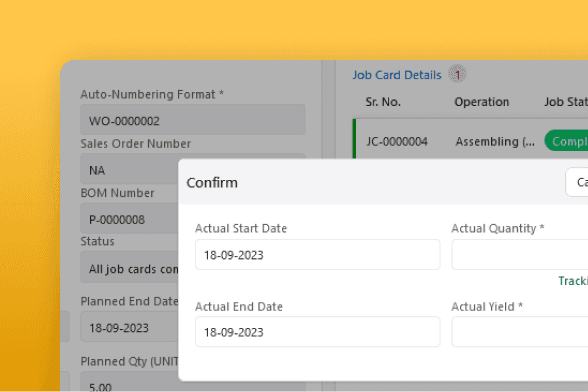The image size is (588, 392).
Task: Open the Tracking link below Actual Quantity
Action: (573, 281)
